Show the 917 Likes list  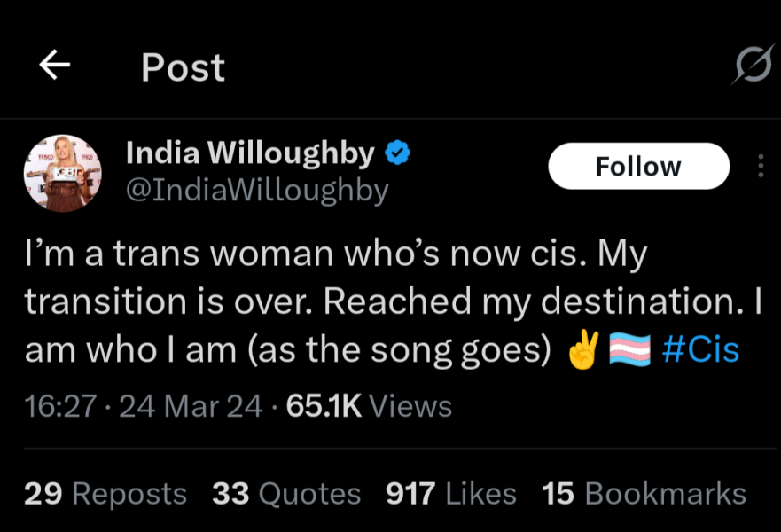point(450,494)
